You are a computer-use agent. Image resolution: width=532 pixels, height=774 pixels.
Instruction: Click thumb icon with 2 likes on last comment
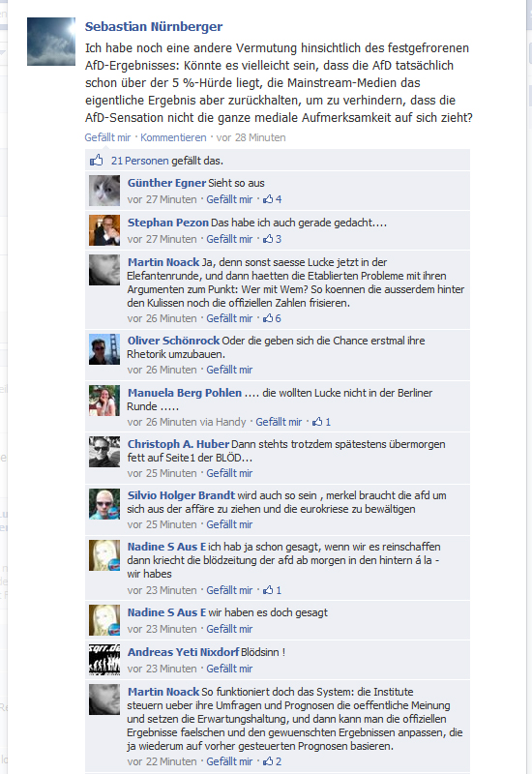tap(268, 761)
